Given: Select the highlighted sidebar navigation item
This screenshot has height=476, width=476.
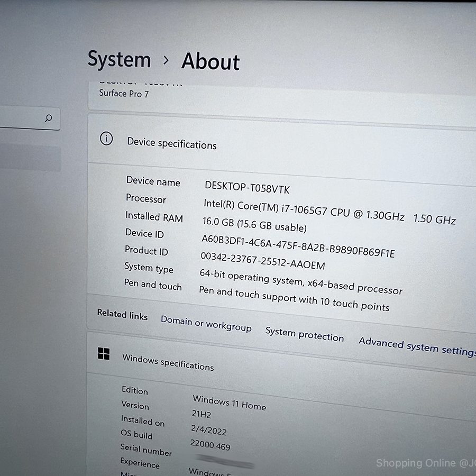Looking at the screenshot, I should coord(30,157).
